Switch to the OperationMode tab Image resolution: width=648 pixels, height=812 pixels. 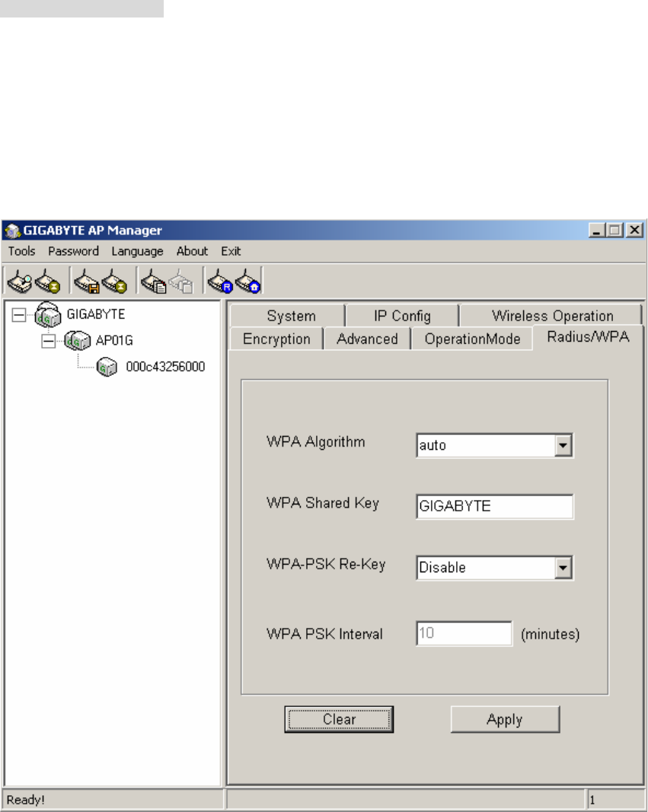[472, 339]
